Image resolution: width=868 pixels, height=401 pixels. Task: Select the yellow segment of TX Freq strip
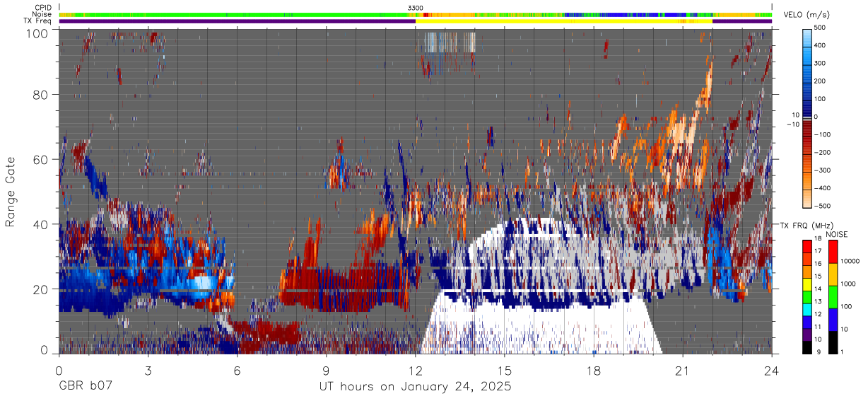563,21
